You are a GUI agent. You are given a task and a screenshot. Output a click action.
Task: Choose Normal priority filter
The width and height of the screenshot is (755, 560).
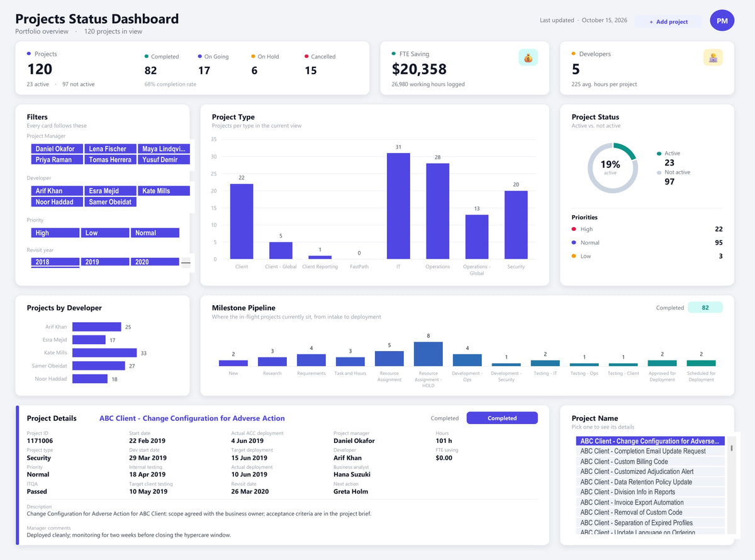pos(155,233)
